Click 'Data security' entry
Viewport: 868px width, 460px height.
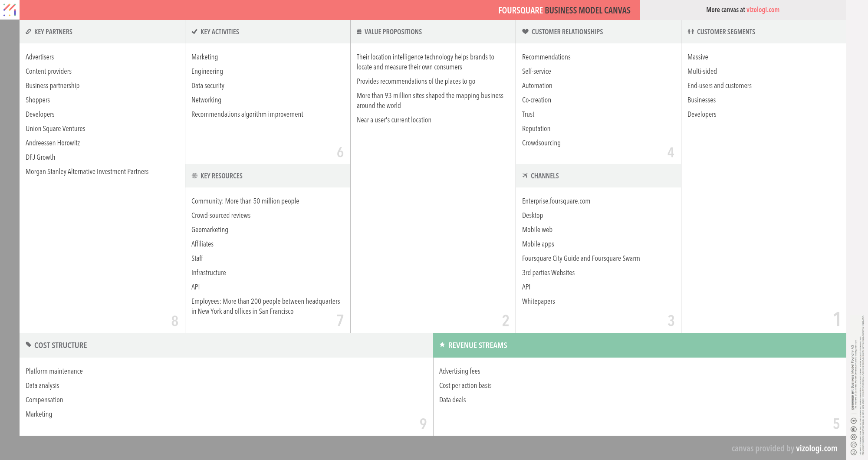[208, 85]
